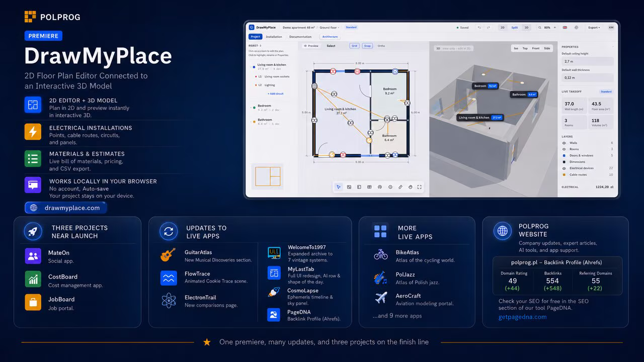This screenshot has width=644, height=362.
Task: Click the ElectronTrail atom icon
Action: 169,301
